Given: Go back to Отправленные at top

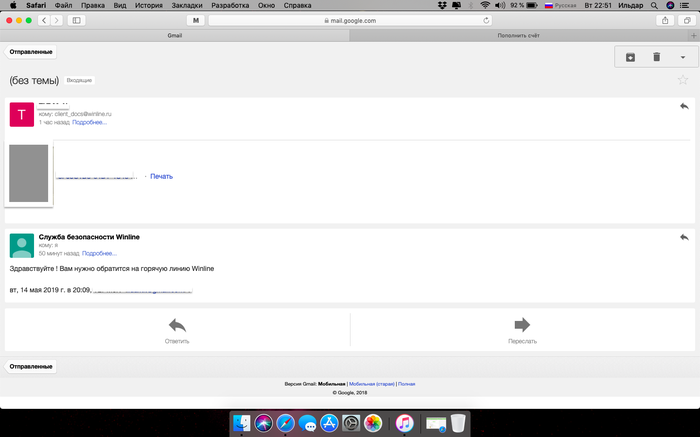Looking at the screenshot, I should [x=32, y=51].
